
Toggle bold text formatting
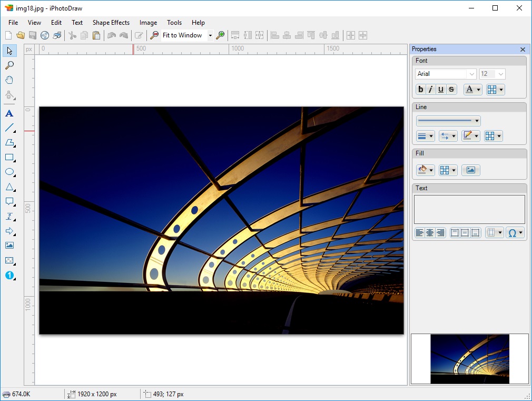420,89
